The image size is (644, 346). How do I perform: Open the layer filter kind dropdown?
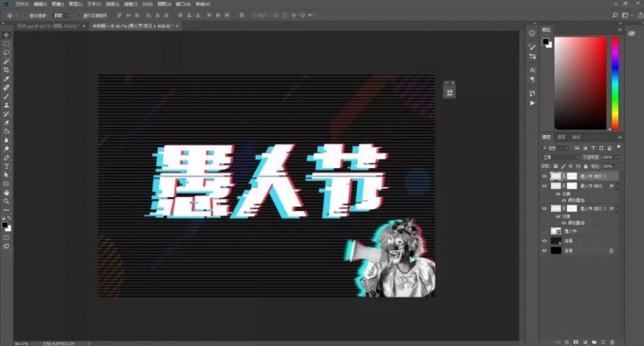click(555, 148)
